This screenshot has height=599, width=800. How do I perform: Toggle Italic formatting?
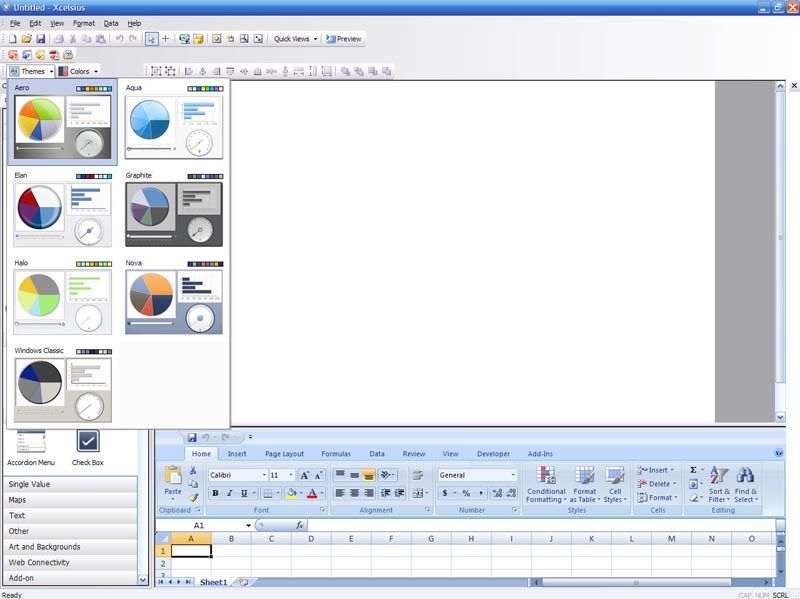tap(230, 493)
